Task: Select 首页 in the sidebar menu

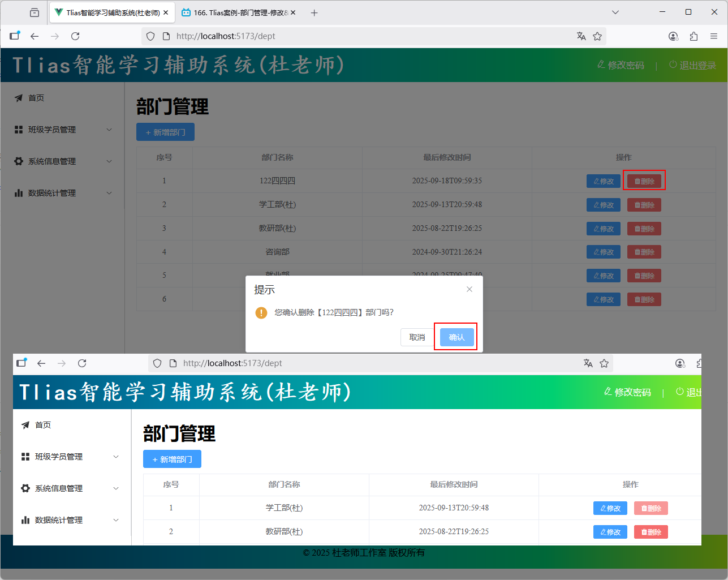Action: pyautogui.click(x=36, y=98)
